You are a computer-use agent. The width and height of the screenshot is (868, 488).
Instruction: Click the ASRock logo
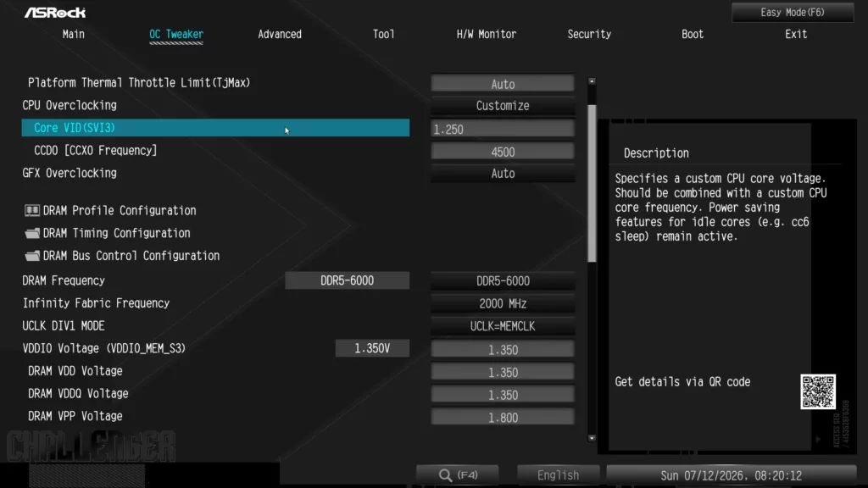(x=55, y=12)
